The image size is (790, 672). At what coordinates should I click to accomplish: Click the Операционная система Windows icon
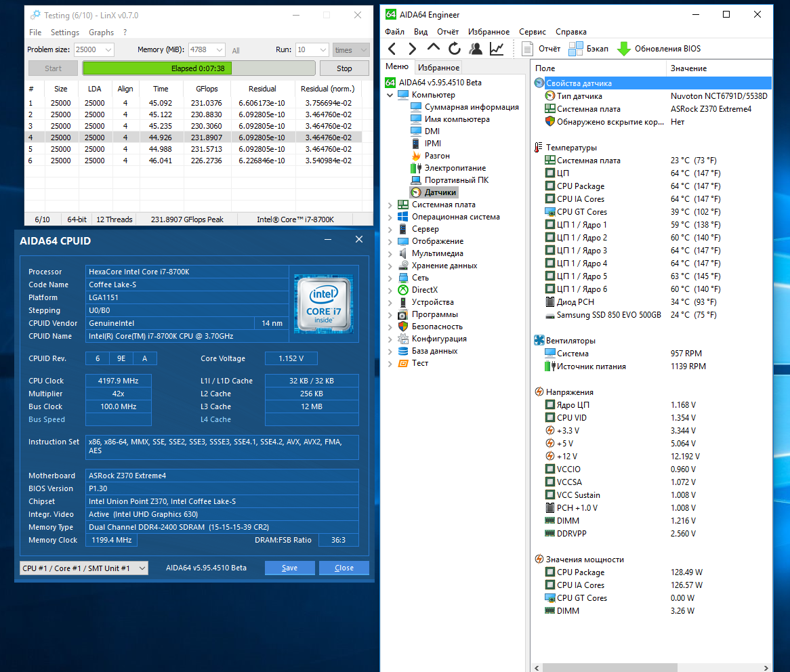click(403, 217)
